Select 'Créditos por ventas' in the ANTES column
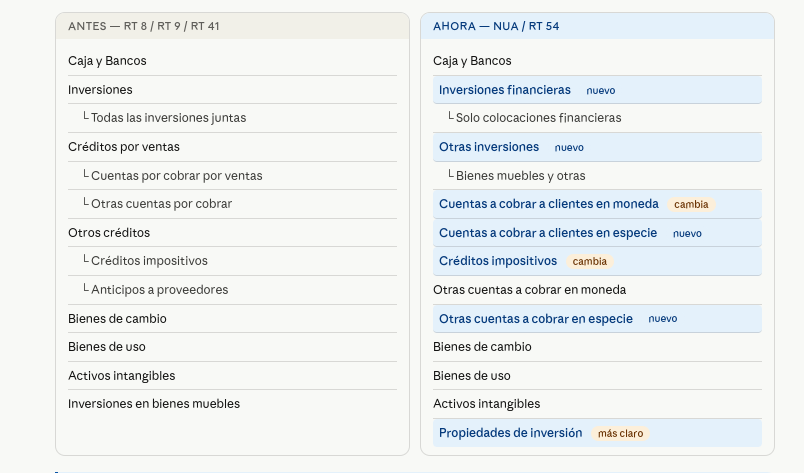Viewport: 804px width, 473px height. [124, 147]
